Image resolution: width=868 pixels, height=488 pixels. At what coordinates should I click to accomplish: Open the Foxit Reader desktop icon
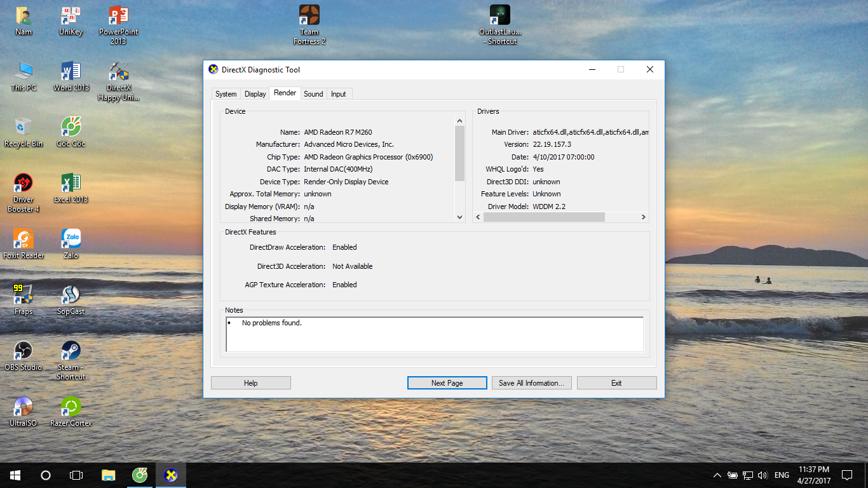pos(24,245)
